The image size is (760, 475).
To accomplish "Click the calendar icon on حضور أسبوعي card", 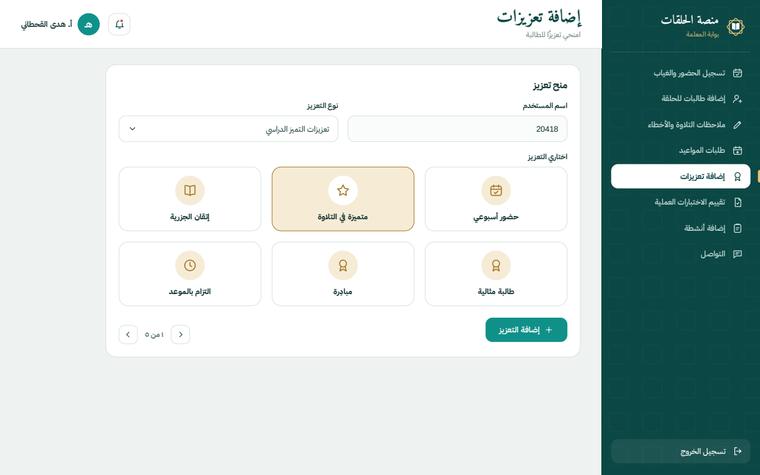I will click(x=496, y=190).
